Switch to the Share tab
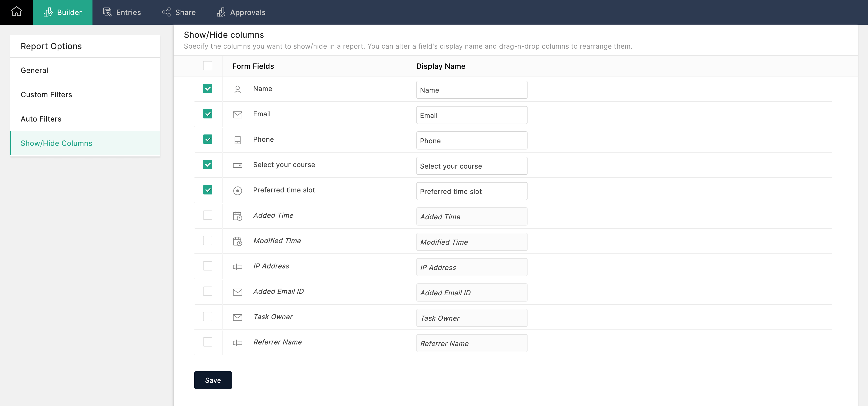The height and width of the screenshot is (406, 868). [179, 12]
